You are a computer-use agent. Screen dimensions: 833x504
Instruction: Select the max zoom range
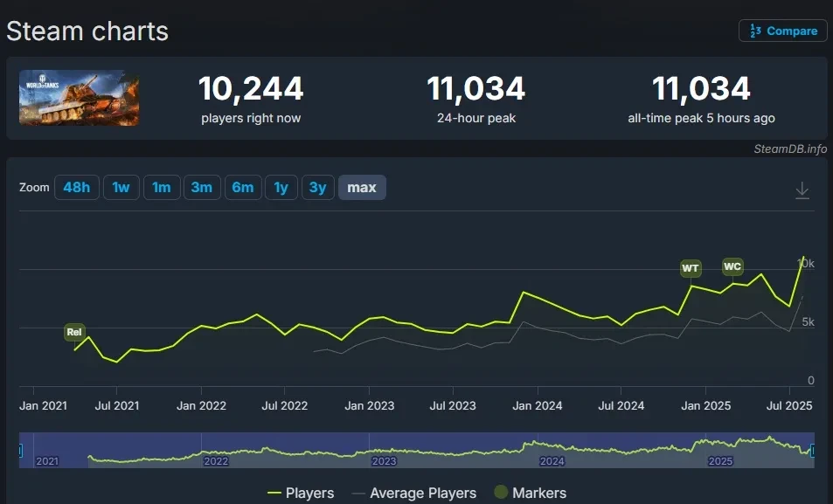(362, 188)
